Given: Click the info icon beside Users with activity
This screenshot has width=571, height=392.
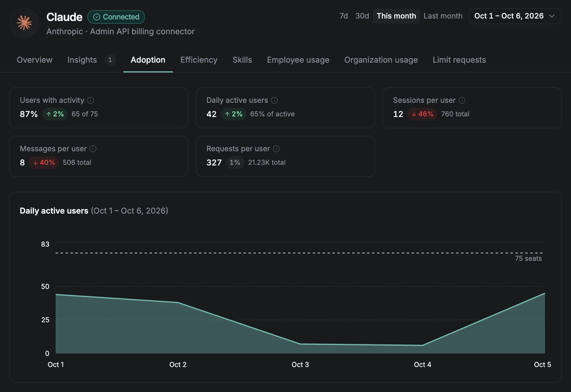Looking at the screenshot, I should click(91, 100).
